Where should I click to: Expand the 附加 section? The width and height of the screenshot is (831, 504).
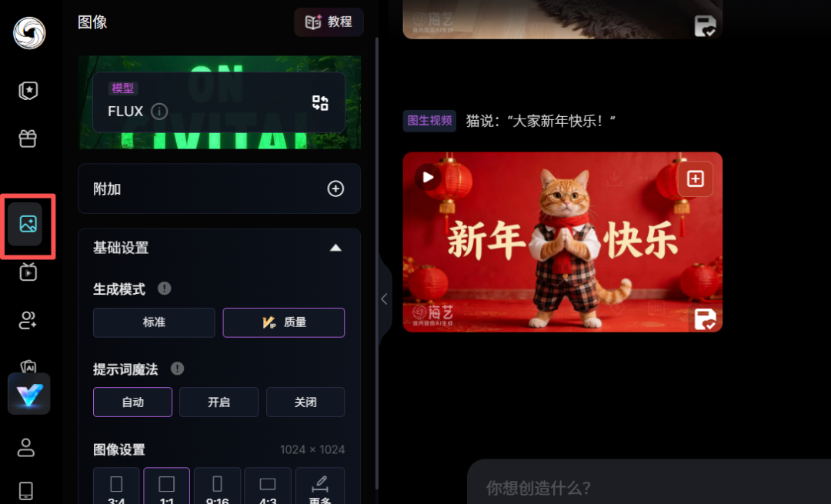[335, 189]
